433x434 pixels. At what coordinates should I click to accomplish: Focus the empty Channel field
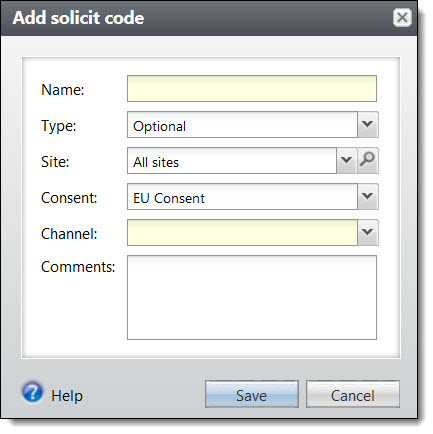(242, 232)
